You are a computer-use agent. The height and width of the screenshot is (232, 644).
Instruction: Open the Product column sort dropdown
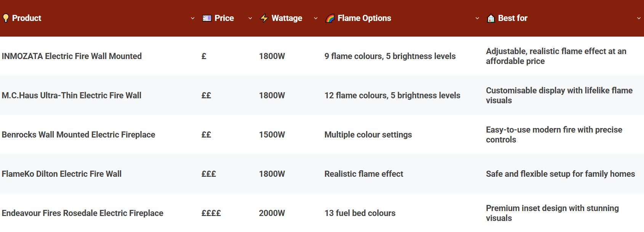(x=192, y=18)
